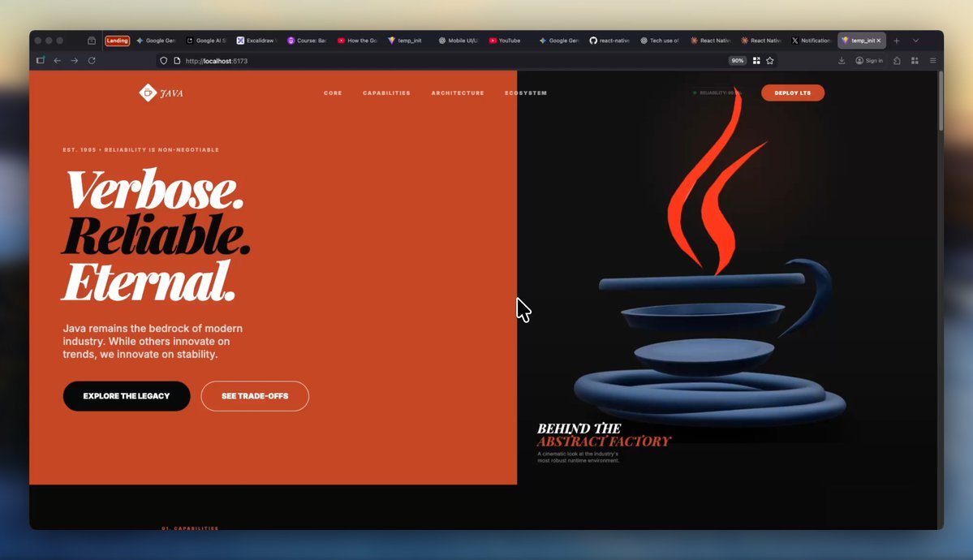
Task: Reload the localhost page
Action: [92, 61]
